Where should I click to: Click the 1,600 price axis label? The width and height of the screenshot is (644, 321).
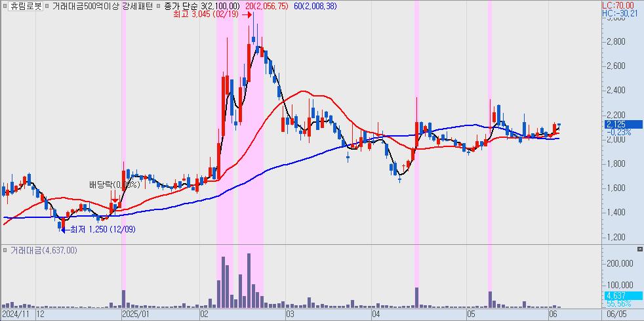pos(616,188)
